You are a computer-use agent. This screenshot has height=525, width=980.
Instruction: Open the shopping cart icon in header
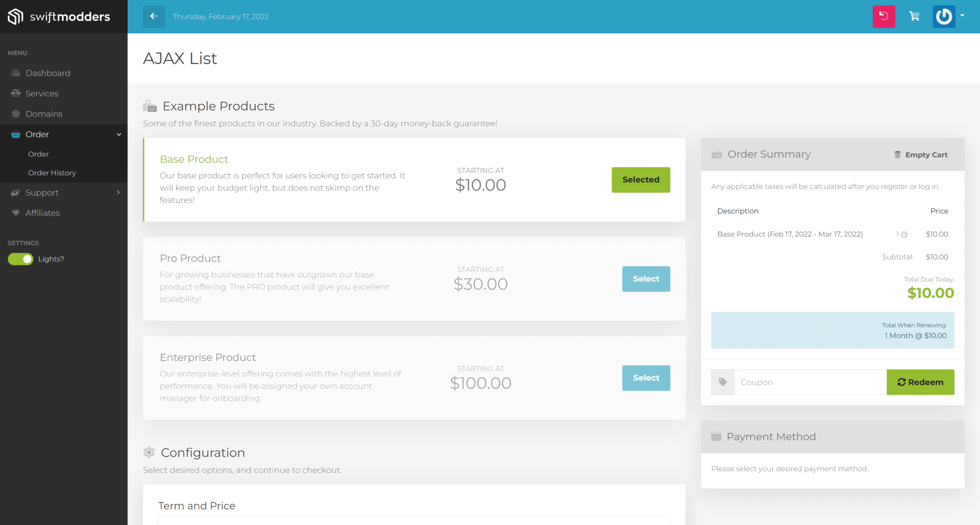(914, 16)
